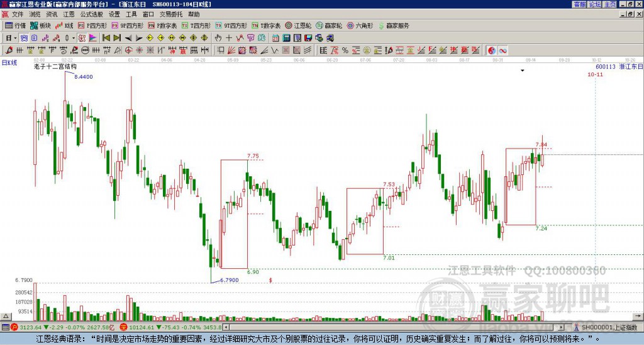Click the colorful flag playback icon
Image resolution: width=644 pixels, height=345 pixels.
pyautogui.click(x=93, y=38)
